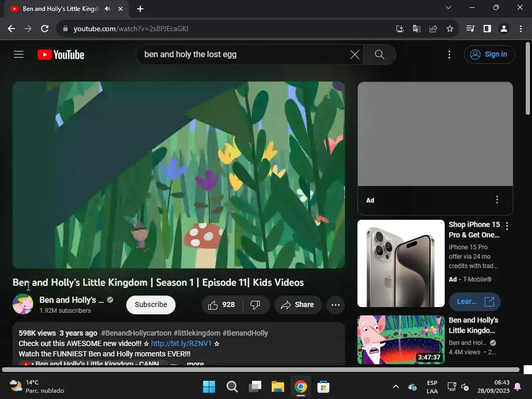532x399 pixels.
Task: Click the Sign in button
Action: [x=489, y=54]
